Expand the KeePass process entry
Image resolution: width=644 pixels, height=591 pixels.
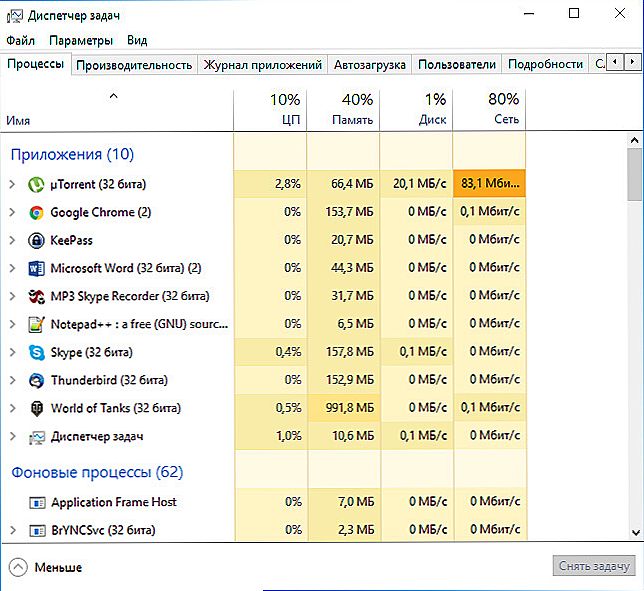12,240
